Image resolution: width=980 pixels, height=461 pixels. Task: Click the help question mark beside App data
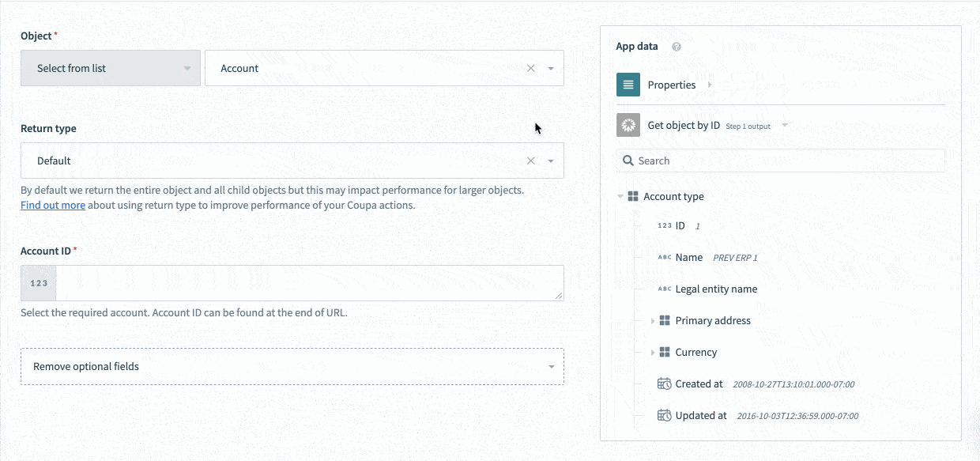pyautogui.click(x=676, y=46)
